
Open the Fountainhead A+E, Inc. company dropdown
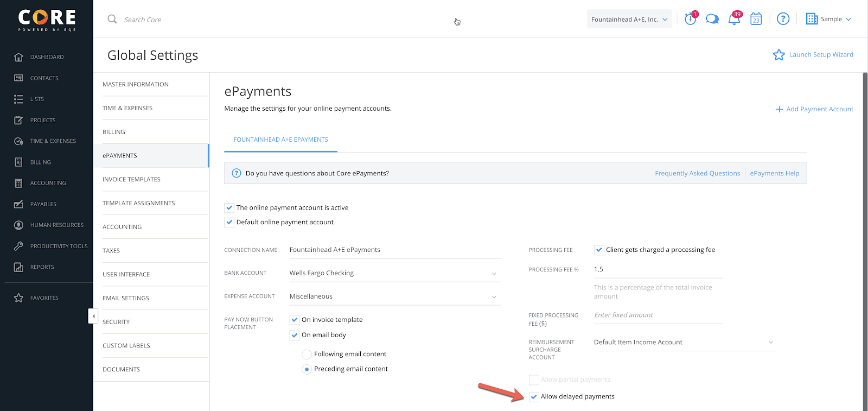pos(629,19)
